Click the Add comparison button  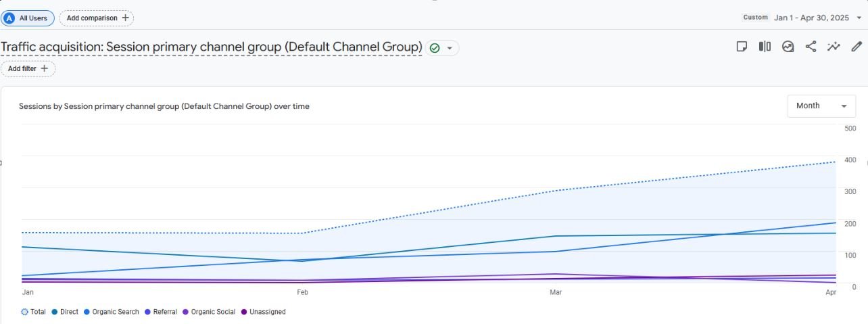coord(97,18)
